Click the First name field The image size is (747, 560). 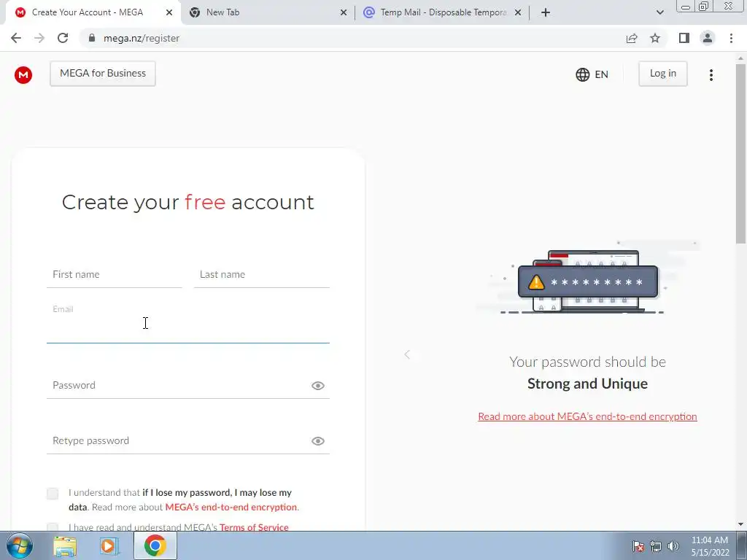click(115, 275)
